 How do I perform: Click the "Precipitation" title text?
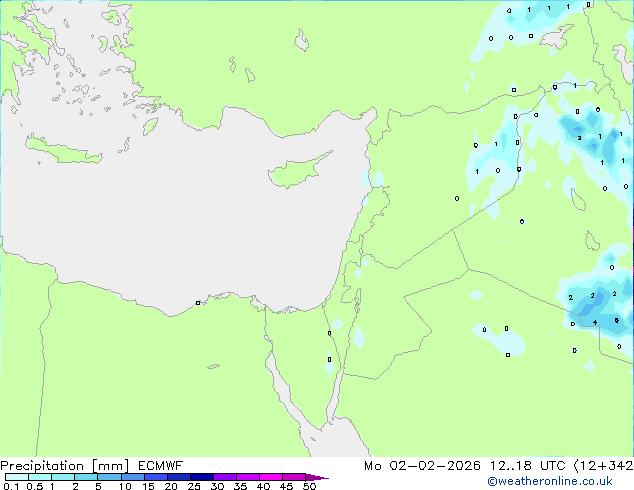point(42,466)
